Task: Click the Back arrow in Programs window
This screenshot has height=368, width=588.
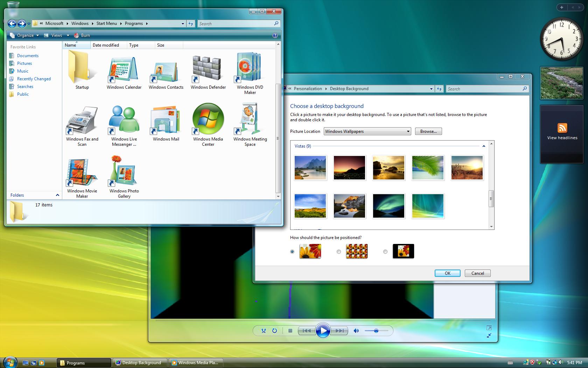Action: pyautogui.click(x=12, y=23)
